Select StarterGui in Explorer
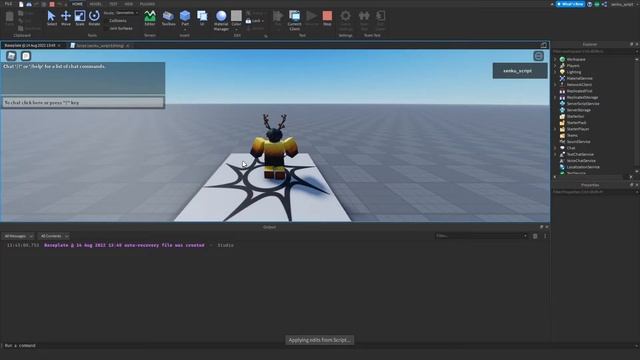Screen dimensions: 640x360 pyautogui.click(x=575, y=116)
